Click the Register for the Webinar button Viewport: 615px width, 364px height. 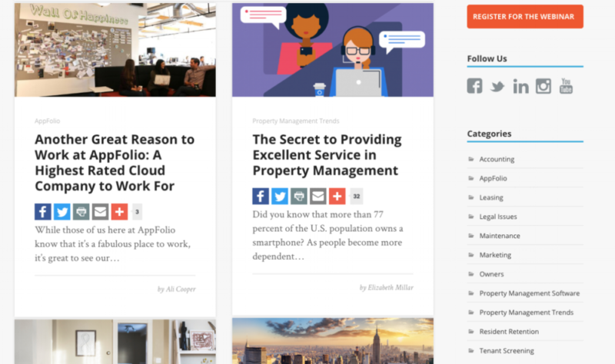[525, 16]
